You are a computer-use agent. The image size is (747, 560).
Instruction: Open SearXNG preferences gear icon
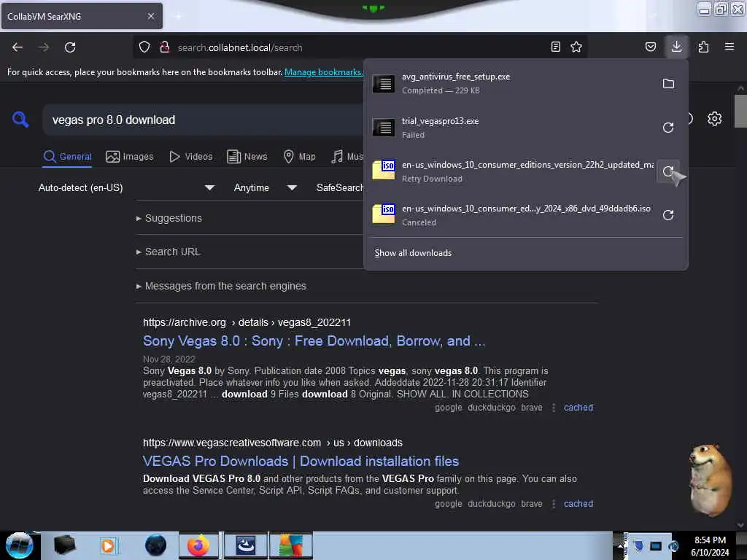point(714,119)
